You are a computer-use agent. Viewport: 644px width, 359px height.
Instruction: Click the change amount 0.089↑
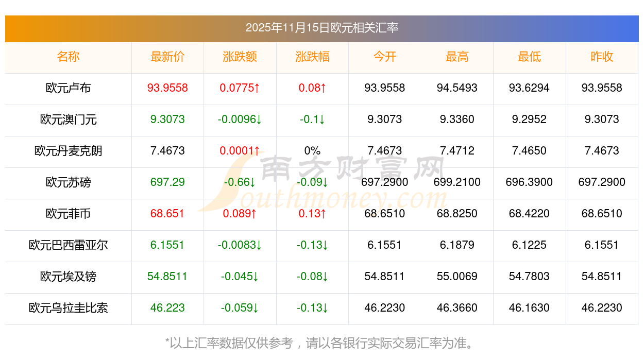[x=240, y=214]
